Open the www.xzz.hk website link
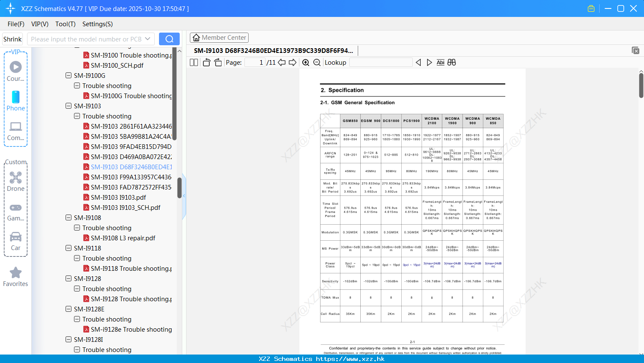 click(350, 359)
